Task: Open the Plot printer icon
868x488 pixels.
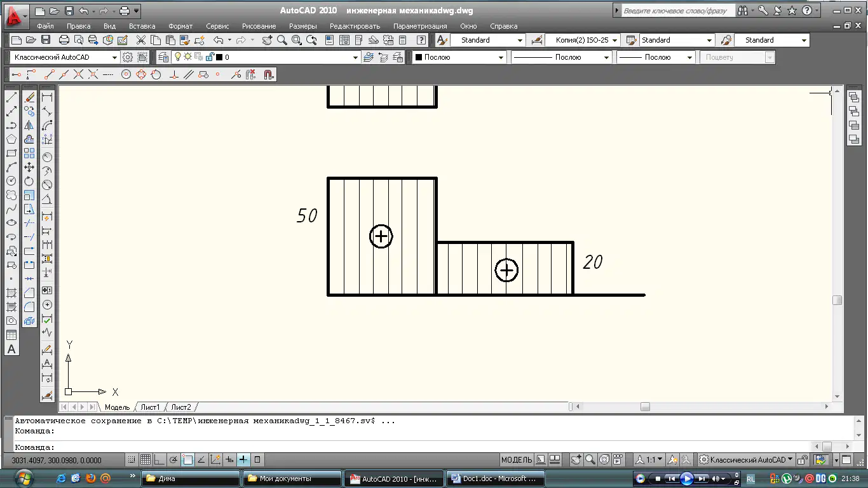Action: pos(64,40)
